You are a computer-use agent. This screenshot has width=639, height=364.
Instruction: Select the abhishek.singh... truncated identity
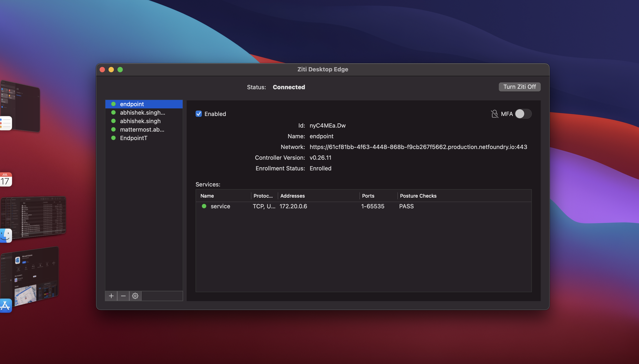(144, 112)
